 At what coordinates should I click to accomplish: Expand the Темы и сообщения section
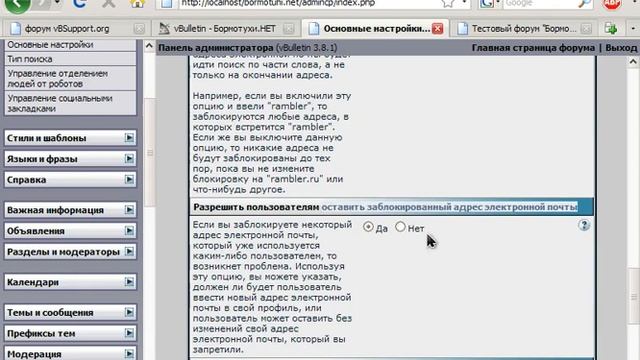129,312
